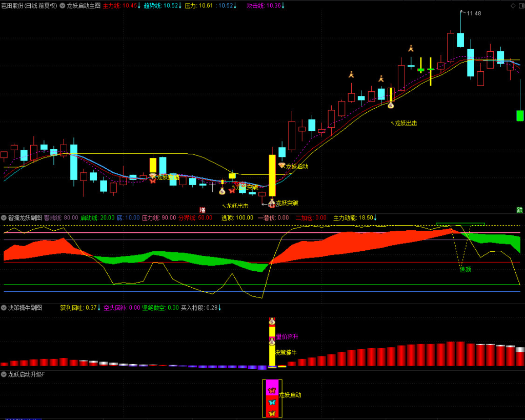Viewport: 525px width, 420px height.
Task: Open the 决策擒牛副图 indicator dropdown arrow
Action: point(4,308)
